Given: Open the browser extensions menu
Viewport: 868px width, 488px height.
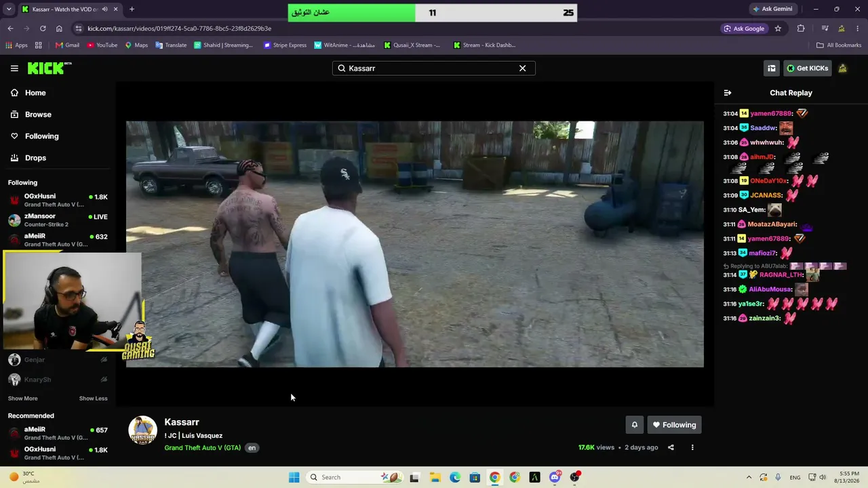Looking at the screenshot, I should 801,28.
